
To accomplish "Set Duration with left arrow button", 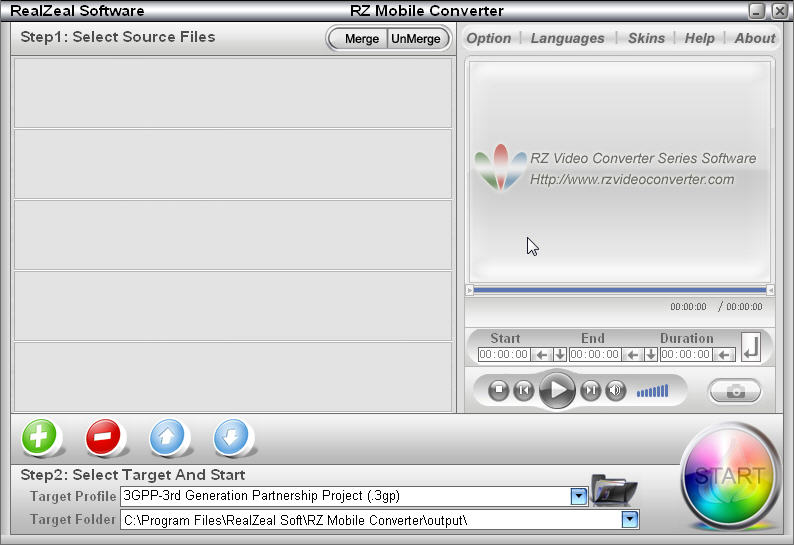I will pyautogui.click(x=724, y=355).
